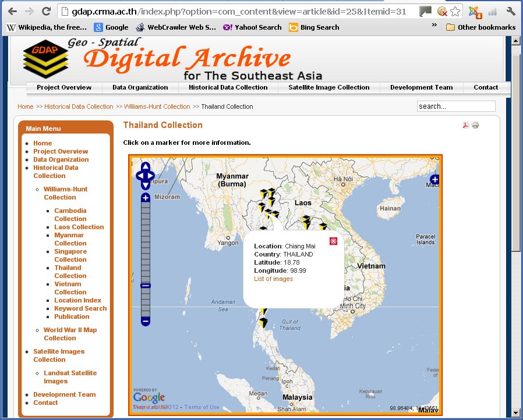Click the site search input field
Screen dimensions: 523x420
pos(455,106)
